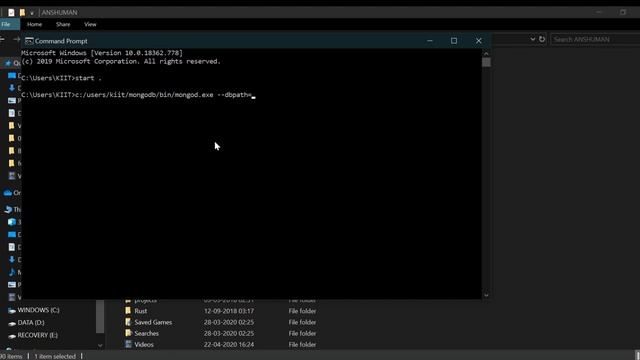The height and width of the screenshot is (360, 640).
Task: Click the Command Prompt scrollbar up arrow
Action: (486, 53)
